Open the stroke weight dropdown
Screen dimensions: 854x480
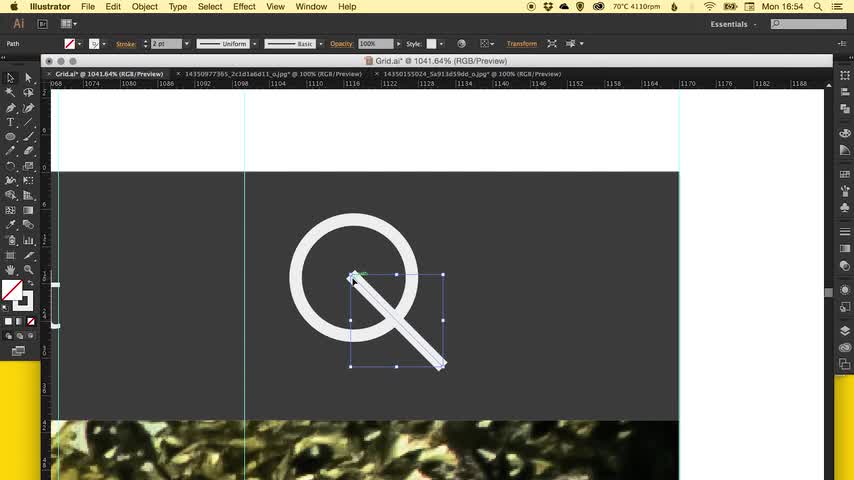pyautogui.click(x=186, y=44)
